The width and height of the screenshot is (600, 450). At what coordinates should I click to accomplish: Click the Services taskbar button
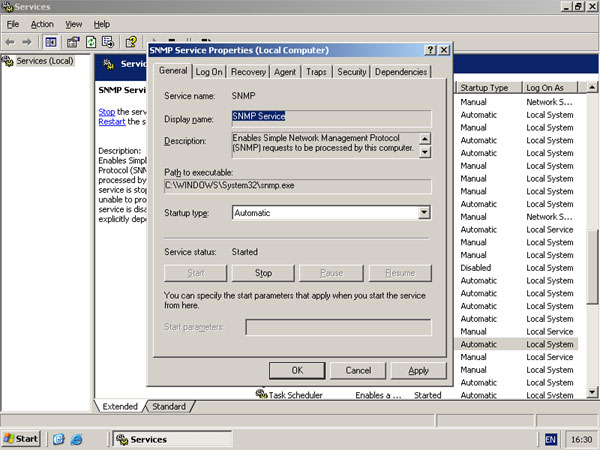point(172,439)
